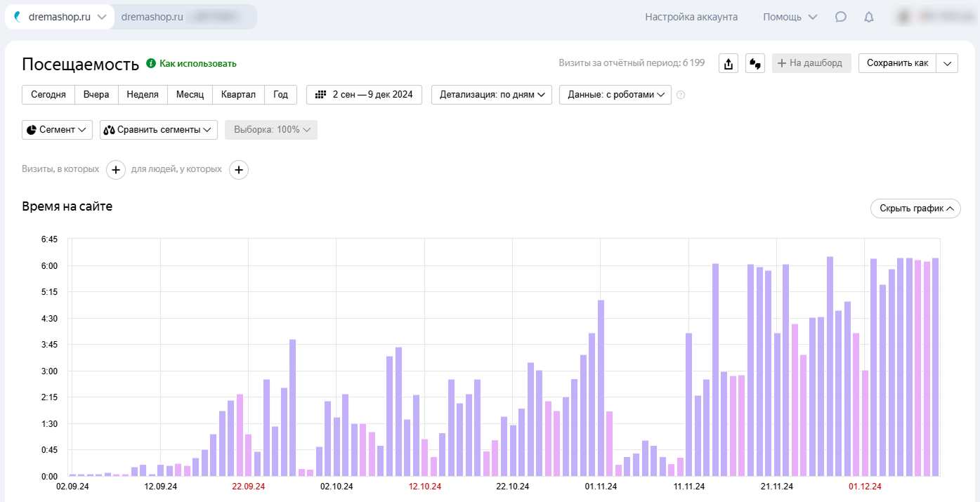Screen dimensions: 980x502
Task: Open the Сегмент dropdown
Action: click(x=57, y=130)
